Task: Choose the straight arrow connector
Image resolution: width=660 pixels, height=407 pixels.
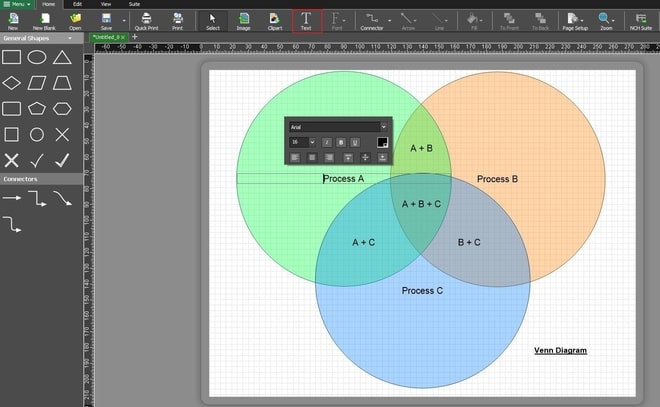Action: point(12,198)
